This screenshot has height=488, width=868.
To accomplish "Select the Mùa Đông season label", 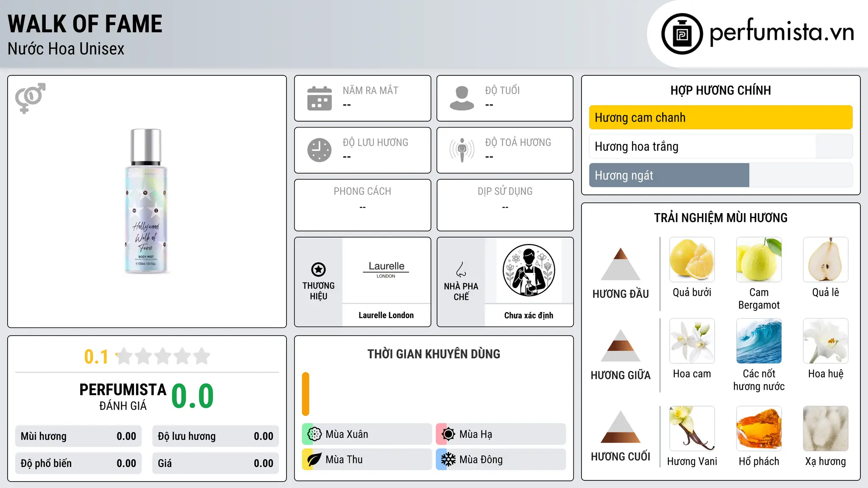I will pos(481,460).
